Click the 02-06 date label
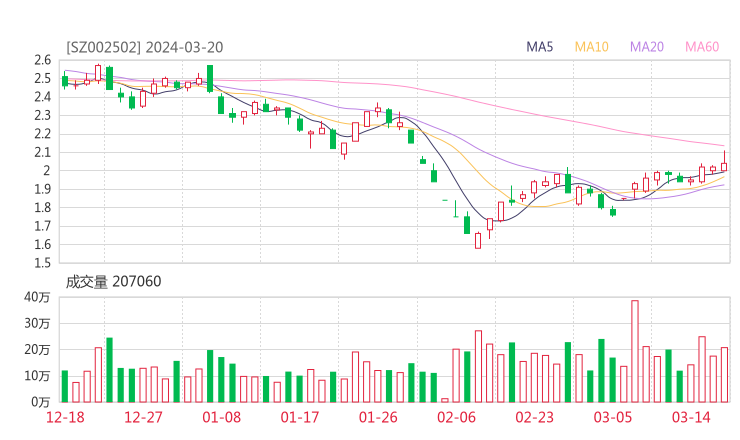Viewport: 740px width, 440px height. pos(456,417)
